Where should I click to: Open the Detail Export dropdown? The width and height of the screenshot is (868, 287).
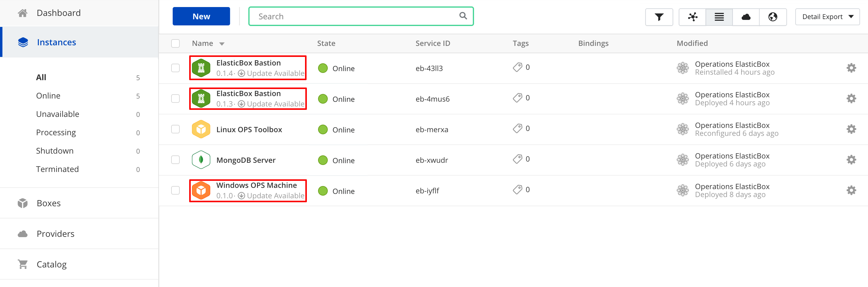tap(827, 17)
